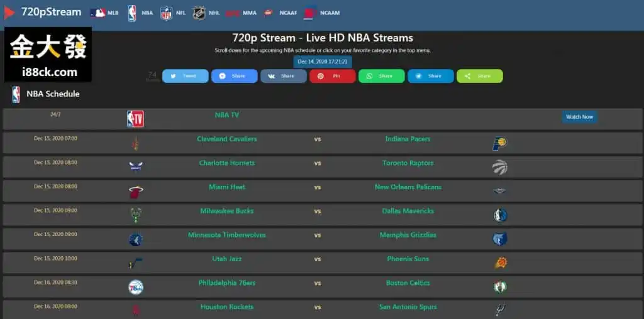Share via the Telegram Share button

431,76
